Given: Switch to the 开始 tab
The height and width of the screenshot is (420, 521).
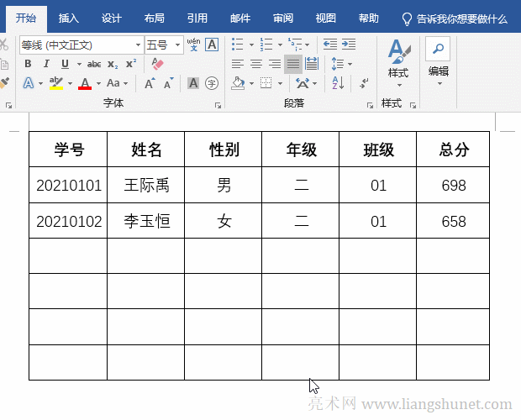Looking at the screenshot, I should coord(26,18).
